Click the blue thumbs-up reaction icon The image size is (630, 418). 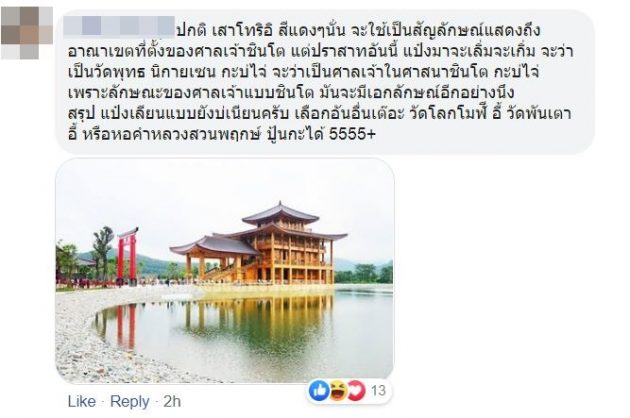(x=319, y=390)
